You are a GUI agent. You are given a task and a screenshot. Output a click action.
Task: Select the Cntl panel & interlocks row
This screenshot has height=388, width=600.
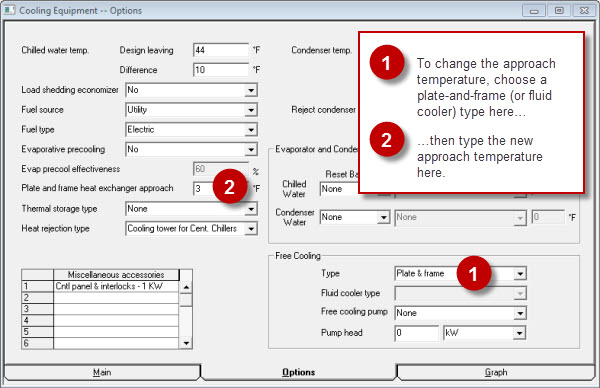tap(100, 286)
